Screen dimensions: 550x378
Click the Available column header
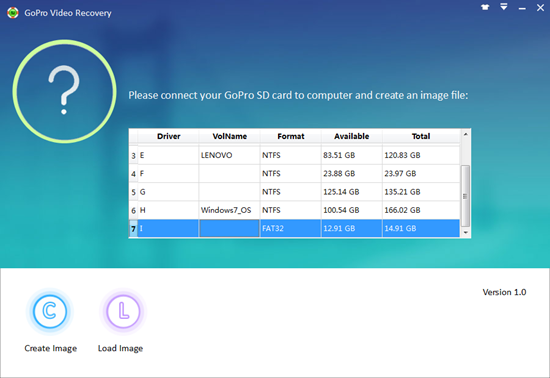[351, 136]
